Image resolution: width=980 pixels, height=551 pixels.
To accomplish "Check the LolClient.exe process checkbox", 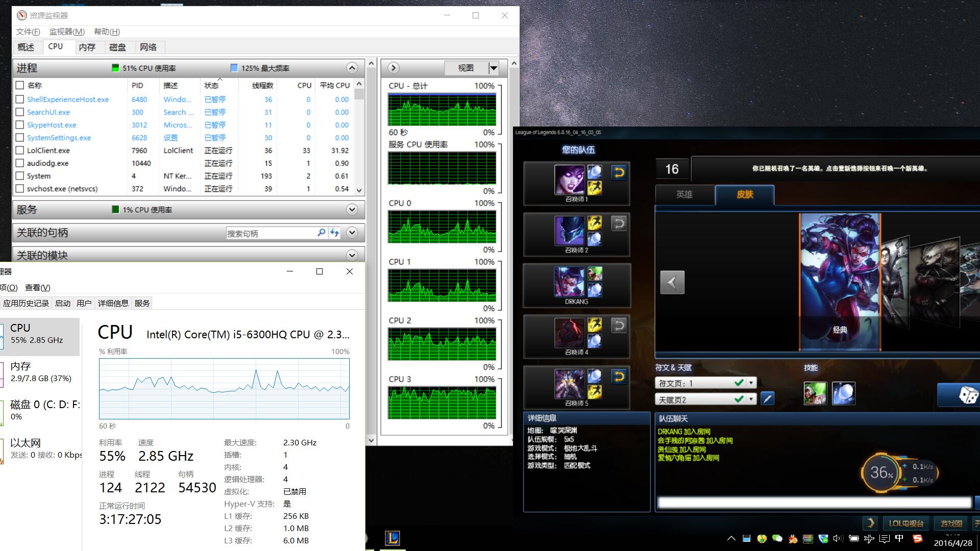I will pos(20,150).
